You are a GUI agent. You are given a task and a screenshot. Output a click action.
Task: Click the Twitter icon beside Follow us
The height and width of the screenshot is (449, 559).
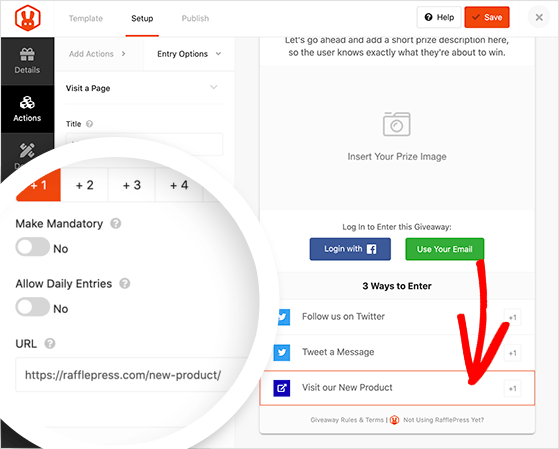pyautogui.click(x=283, y=317)
